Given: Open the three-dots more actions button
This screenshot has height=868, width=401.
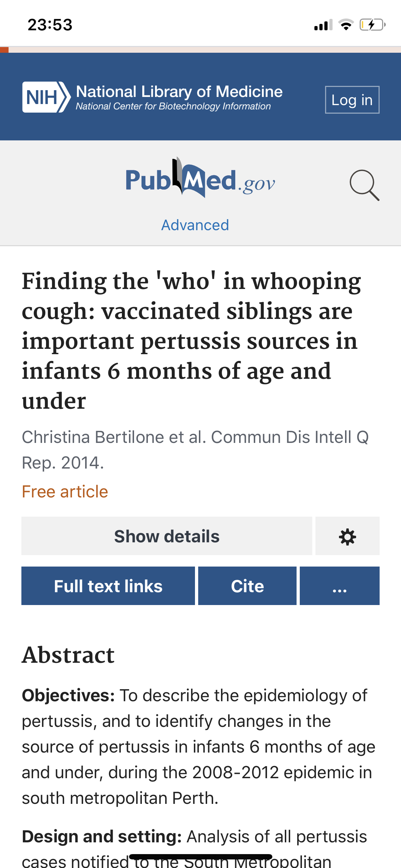Looking at the screenshot, I should (x=339, y=586).
